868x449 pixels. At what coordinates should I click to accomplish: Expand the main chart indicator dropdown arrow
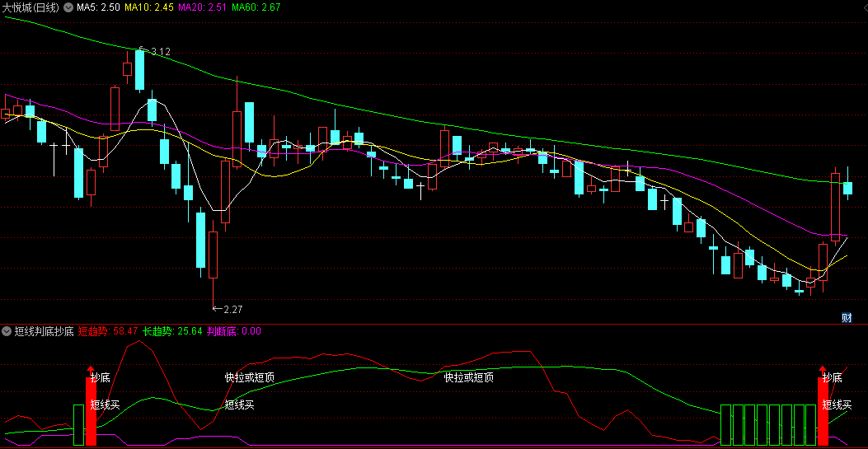pos(68,7)
